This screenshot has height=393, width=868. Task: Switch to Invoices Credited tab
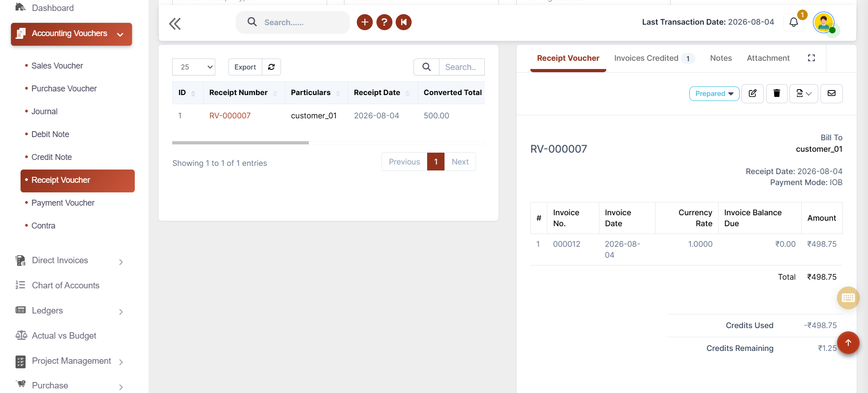(654, 58)
